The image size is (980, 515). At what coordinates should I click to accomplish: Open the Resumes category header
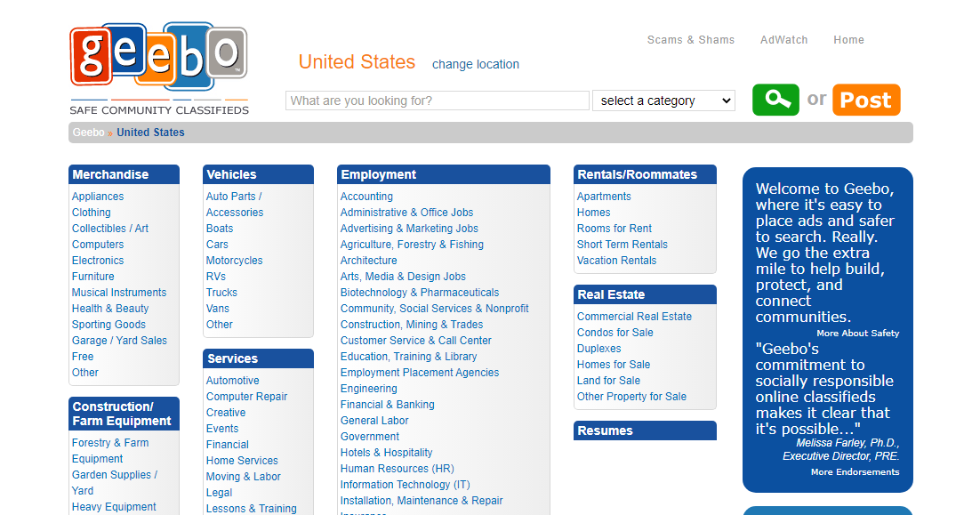645,431
